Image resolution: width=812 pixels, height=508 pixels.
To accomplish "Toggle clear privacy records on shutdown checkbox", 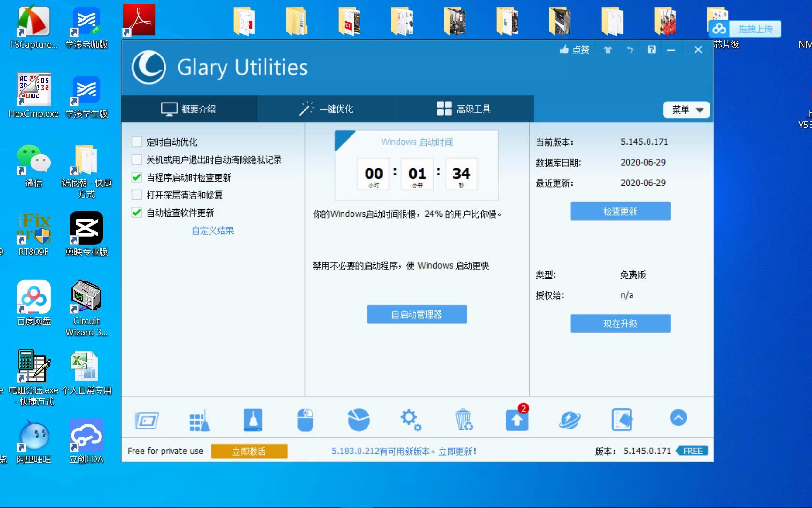I will (x=137, y=160).
